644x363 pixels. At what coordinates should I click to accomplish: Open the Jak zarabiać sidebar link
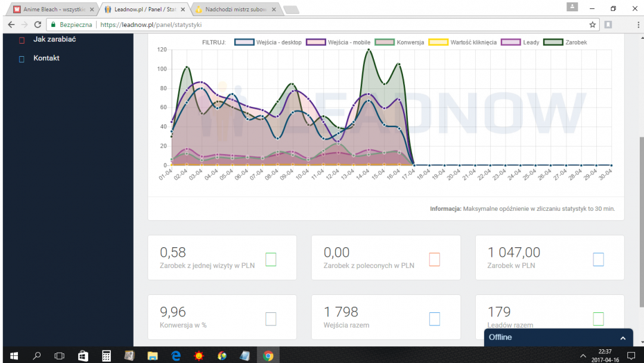click(x=54, y=39)
